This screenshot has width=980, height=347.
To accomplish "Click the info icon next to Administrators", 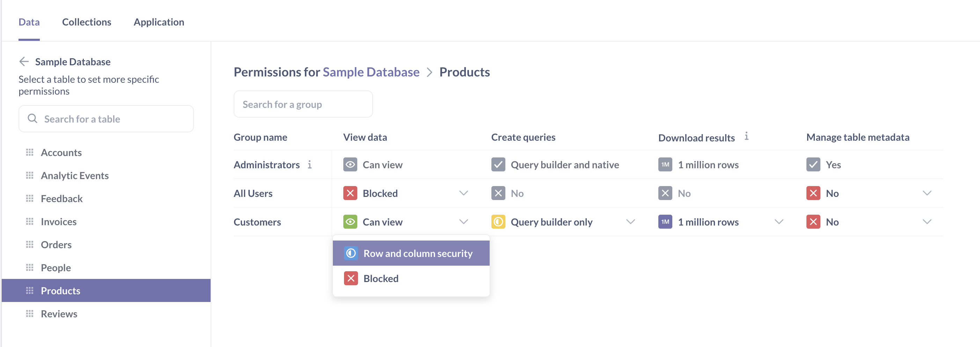I will (310, 164).
